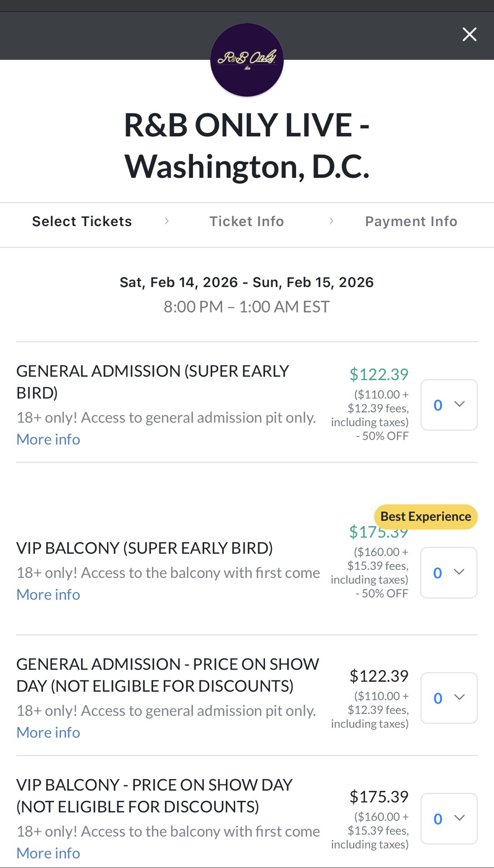Click chevron between Ticket Info and Payment Info
Screen dimensions: 494x868
click(x=331, y=221)
